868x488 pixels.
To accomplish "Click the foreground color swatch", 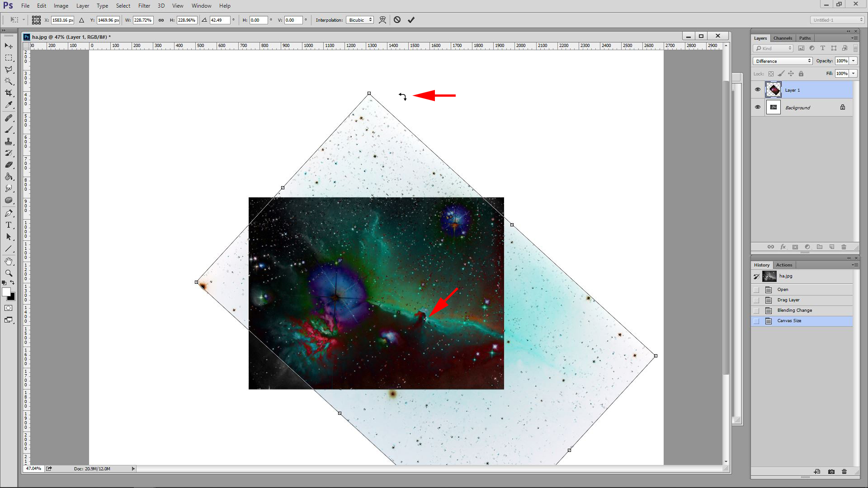I will [6, 292].
